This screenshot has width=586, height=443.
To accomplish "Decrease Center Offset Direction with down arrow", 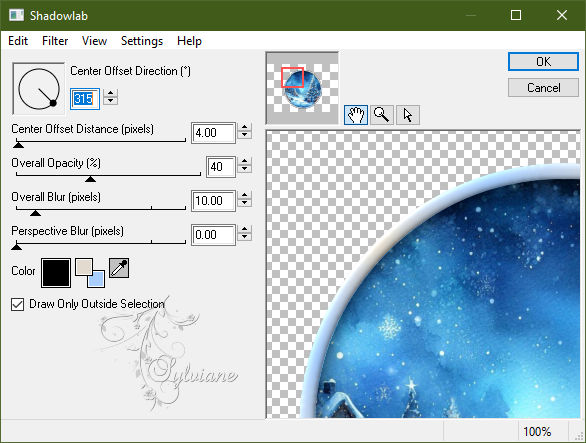I will 110,101.
